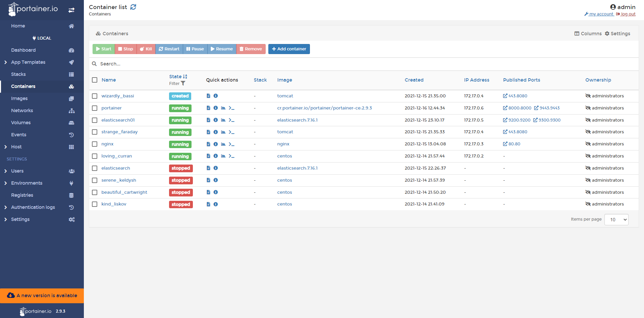The image size is (644, 318).
Task: Sort by State column
Action: [178, 77]
